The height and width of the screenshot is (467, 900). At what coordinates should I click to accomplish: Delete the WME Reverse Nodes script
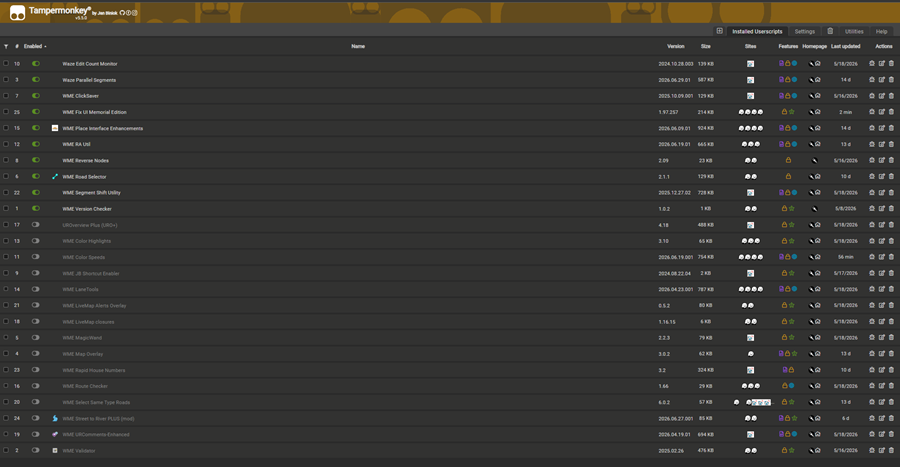(891, 160)
